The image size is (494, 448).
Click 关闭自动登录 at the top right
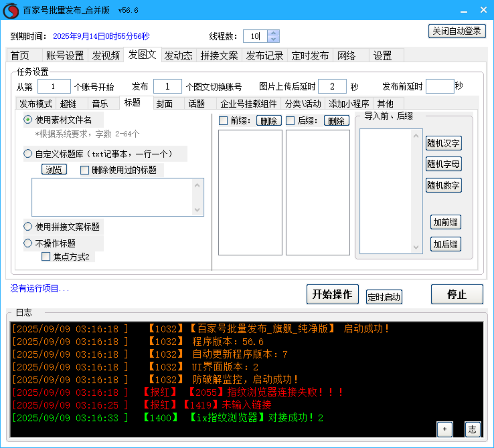pos(457,31)
